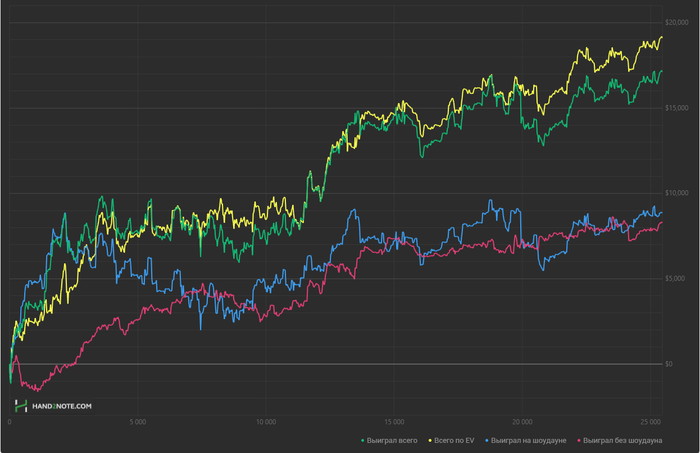Click the yellow Всего по EV dot
The image size is (700, 453).
tap(430, 440)
